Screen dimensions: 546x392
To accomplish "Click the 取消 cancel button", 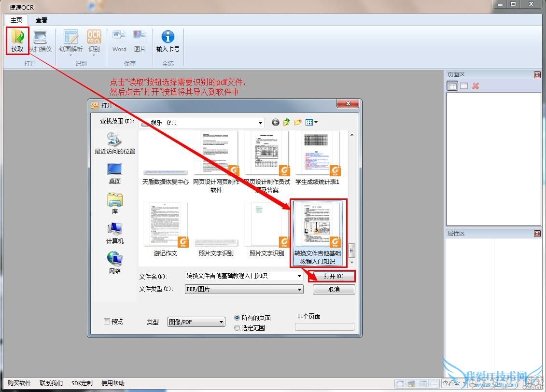I will click(334, 289).
